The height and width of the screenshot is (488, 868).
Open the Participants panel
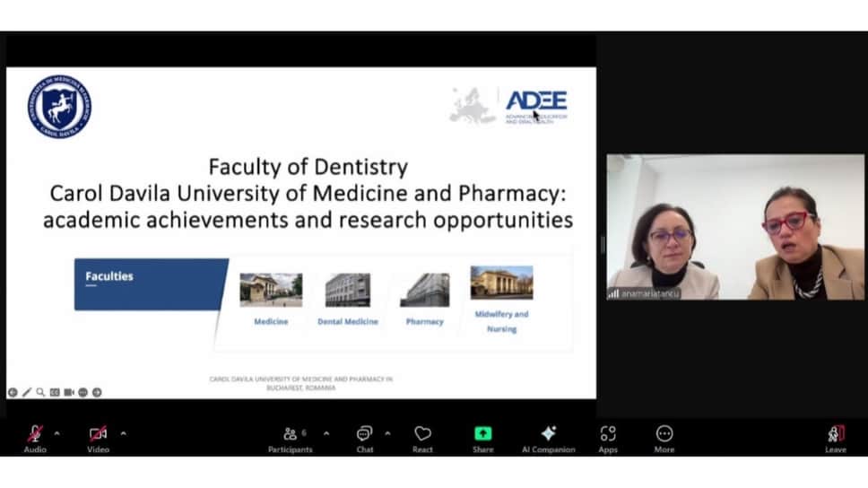[290, 440]
